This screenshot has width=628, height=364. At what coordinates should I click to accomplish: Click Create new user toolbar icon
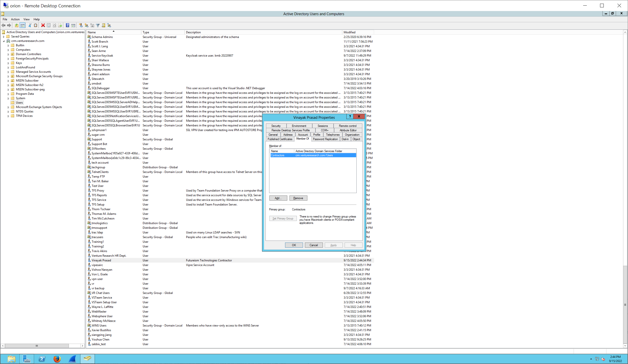coord(81,25)
